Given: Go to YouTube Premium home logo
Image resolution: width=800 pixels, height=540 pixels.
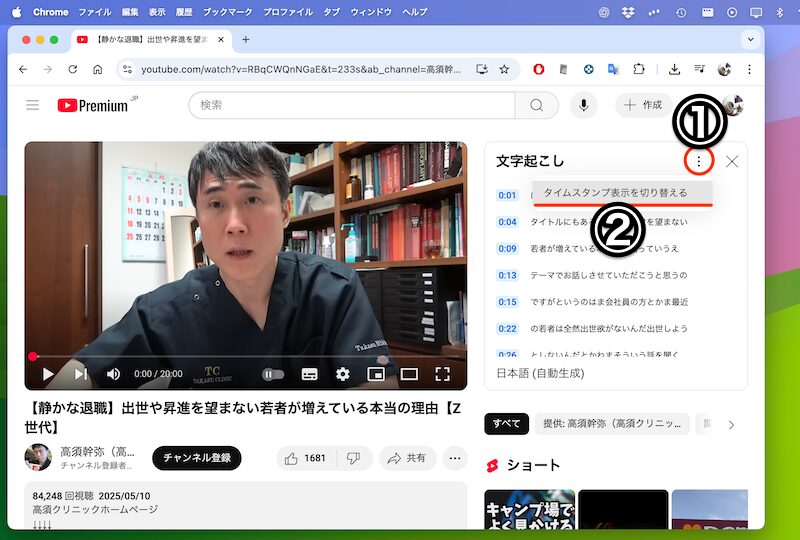Looking at the screenshot, I should pyautogui.click(x=93, y=105).
